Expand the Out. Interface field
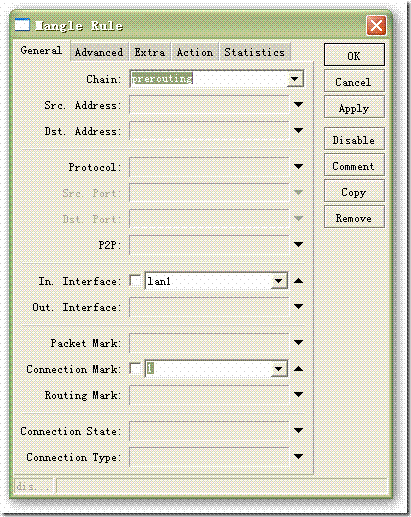 (x=298, y=306)
